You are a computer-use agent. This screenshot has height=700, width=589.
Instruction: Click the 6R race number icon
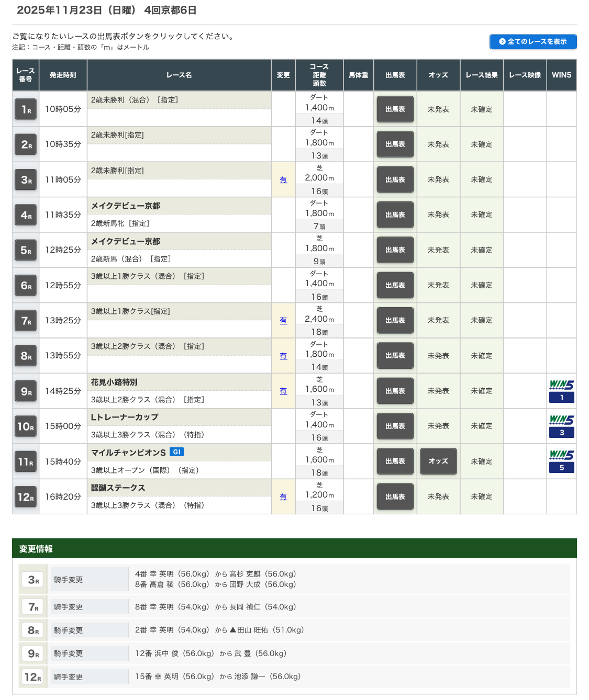click(26, 286)
